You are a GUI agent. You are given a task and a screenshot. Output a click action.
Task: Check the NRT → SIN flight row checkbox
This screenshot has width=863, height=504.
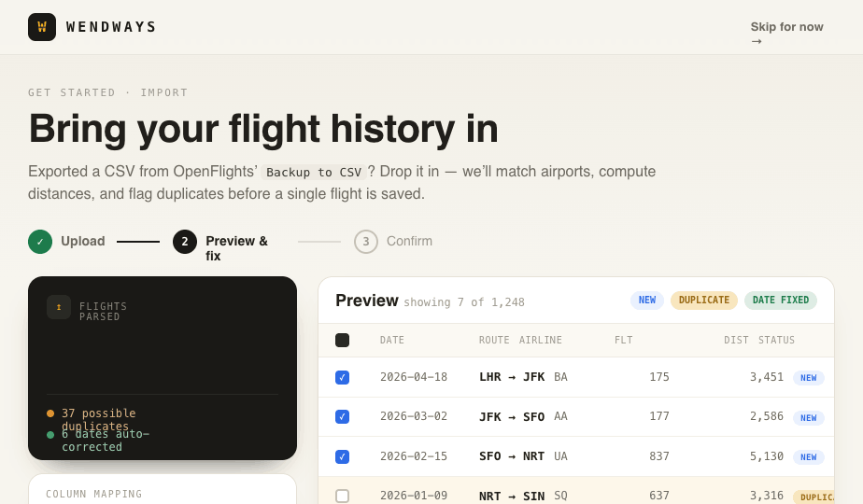click(x=343, y=497)
